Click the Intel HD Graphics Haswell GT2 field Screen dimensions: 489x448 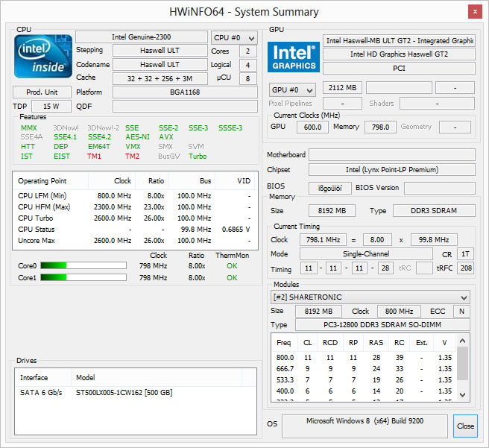coord(399,54)
